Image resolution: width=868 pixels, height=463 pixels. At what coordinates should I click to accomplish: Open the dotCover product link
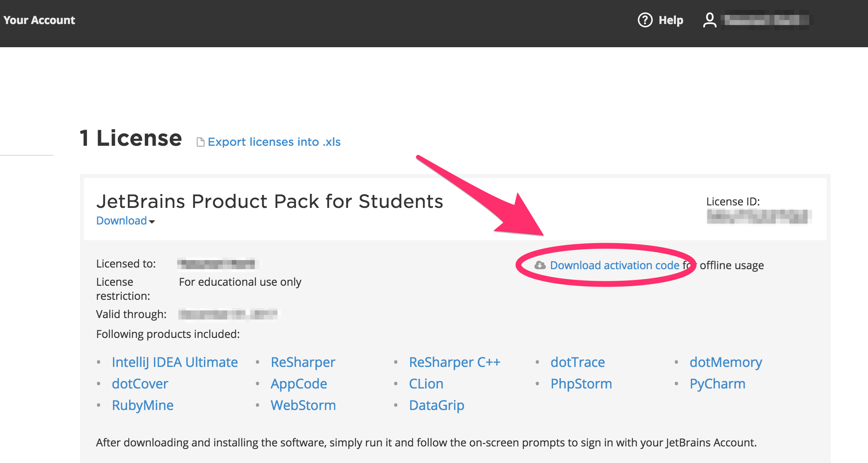coord(140,384)
